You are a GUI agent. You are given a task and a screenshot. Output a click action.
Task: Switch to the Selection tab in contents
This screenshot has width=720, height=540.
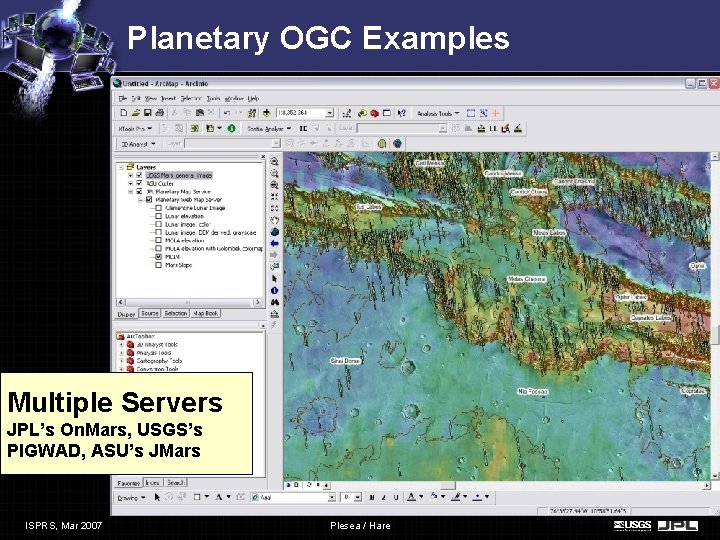[x=175, y=313]
